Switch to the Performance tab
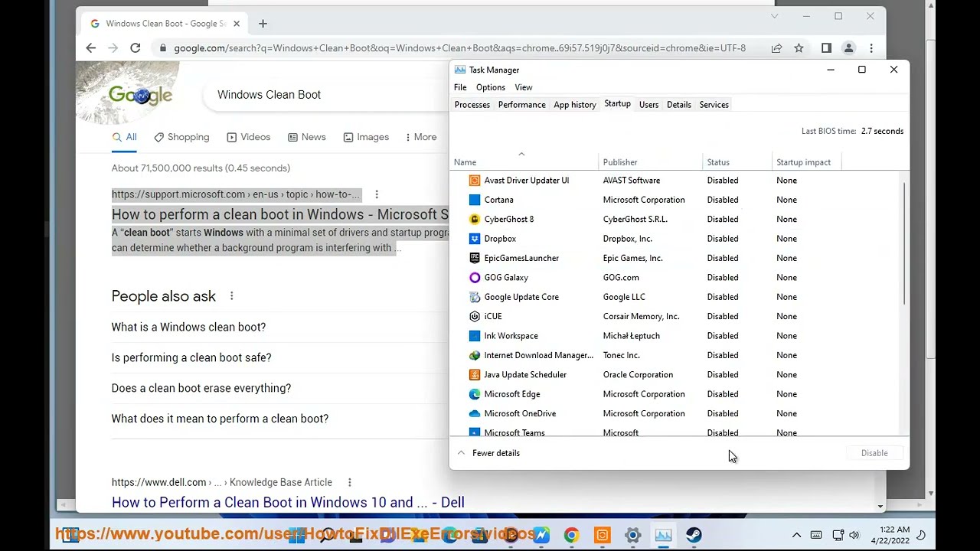980x551 pixels. click(x=522, y=105)
